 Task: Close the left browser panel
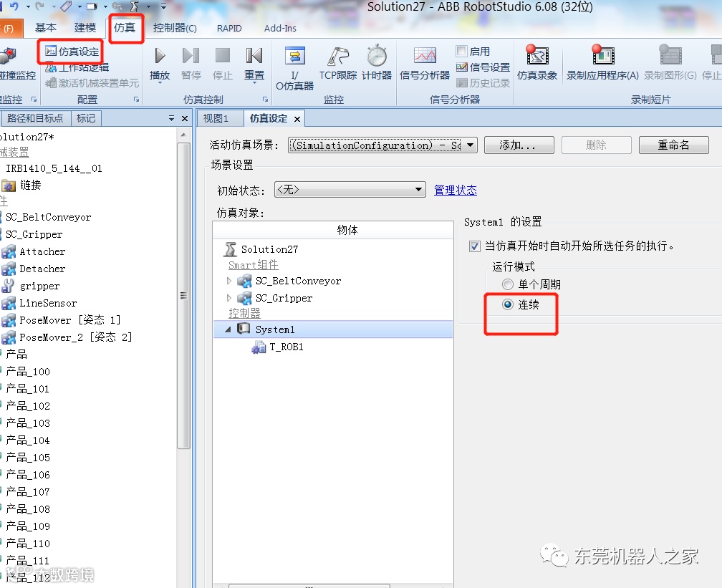[185, 118]
